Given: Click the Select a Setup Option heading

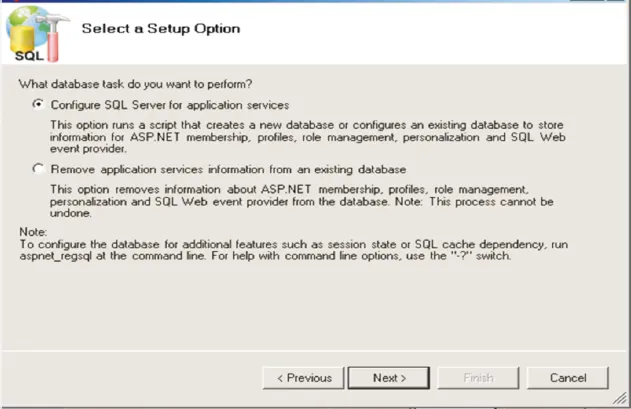Looking at the screenshot, I should [161, 29].
